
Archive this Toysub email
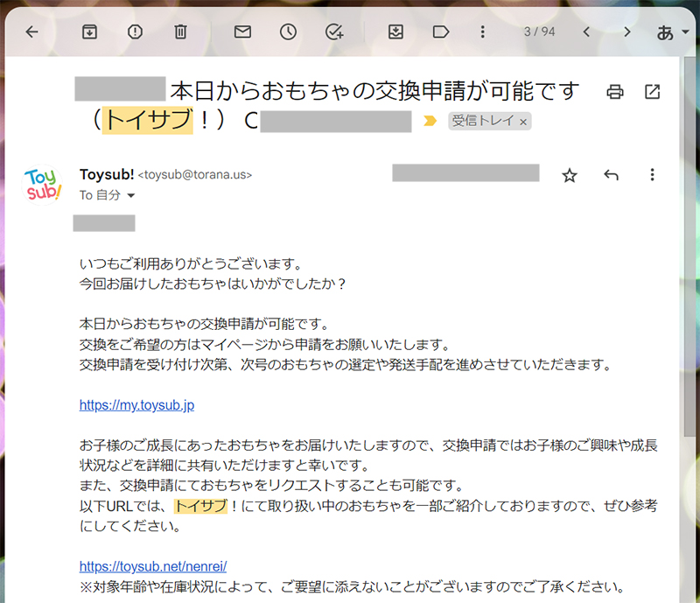click(90, 32)
